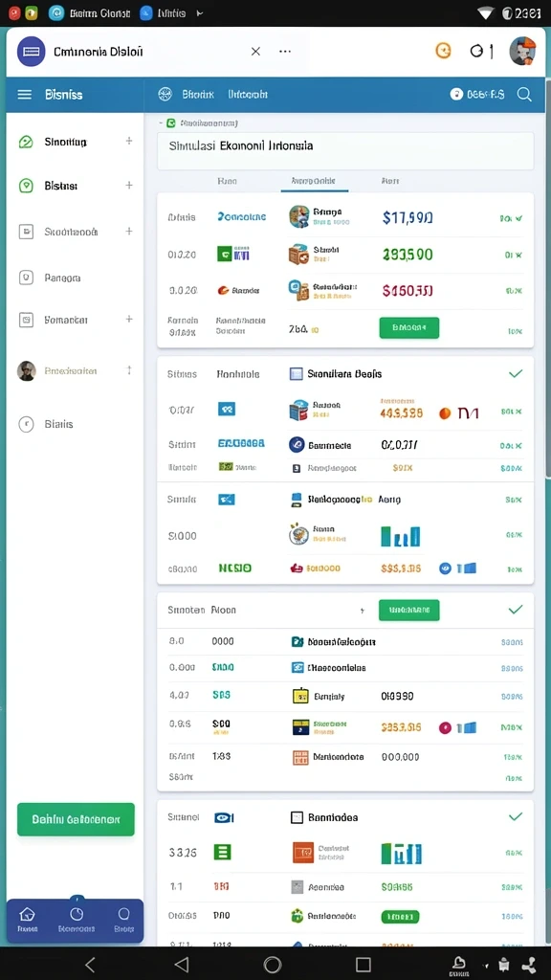The image size is (551, 980).
Task: Toggle checkmark on Sinoten Roon section
Action: 516,610
